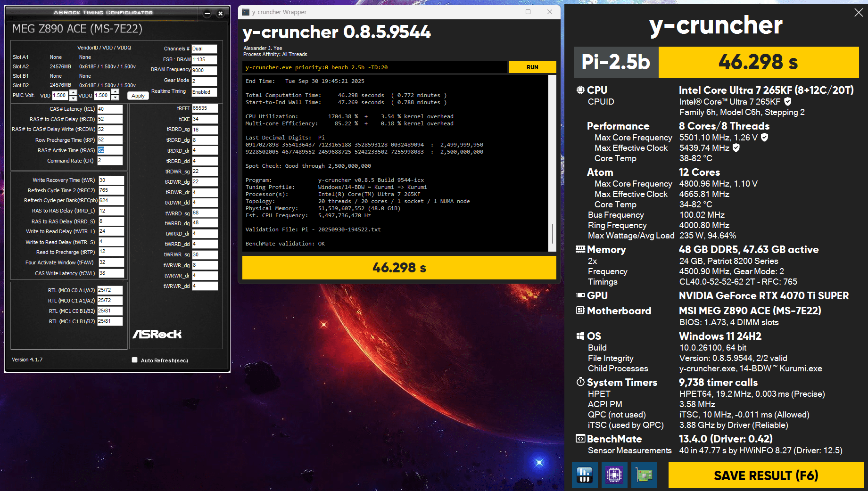Click the shield beside 5501.10 MHz frequency
Screen dimensions: 868x491
pos(765,137)
